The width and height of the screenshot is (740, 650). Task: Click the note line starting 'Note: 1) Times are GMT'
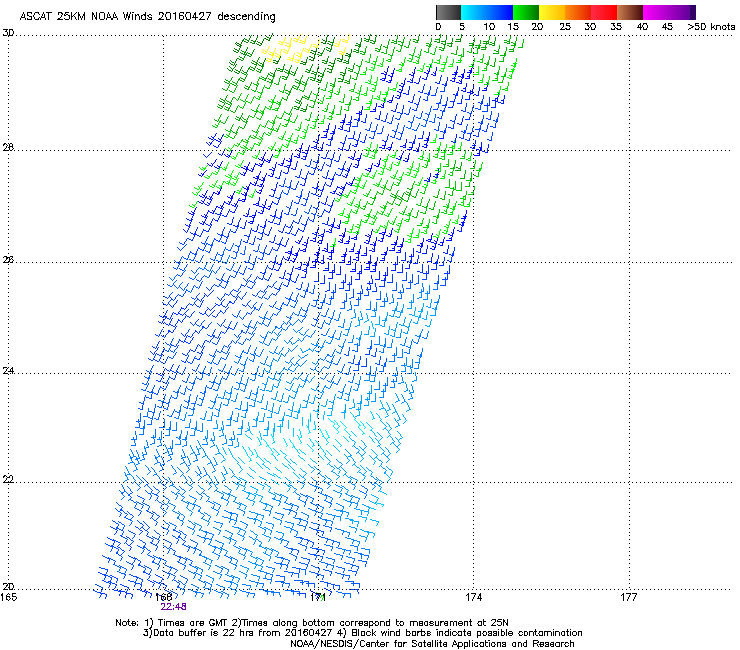(312, 623)
